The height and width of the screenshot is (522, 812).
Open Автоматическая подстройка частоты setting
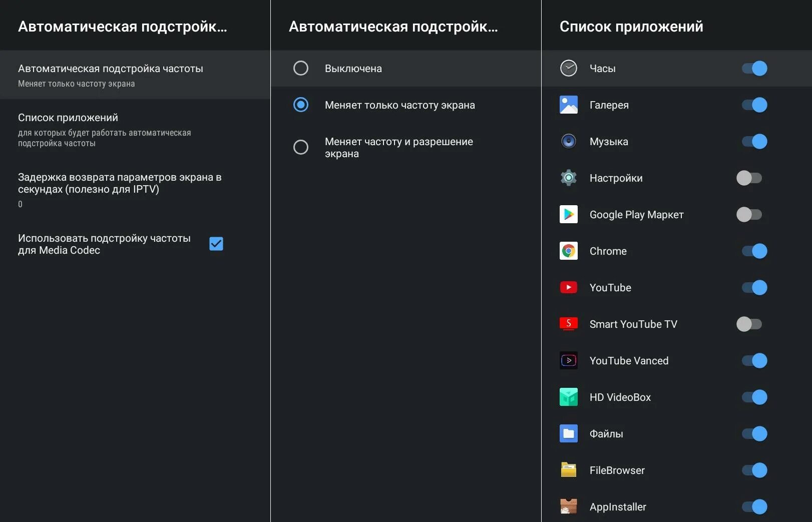111,75
